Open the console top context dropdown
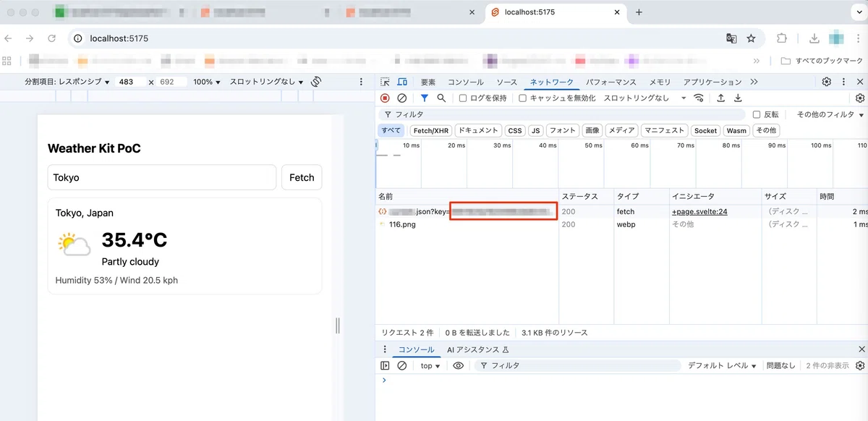This screenshot has height=421, width=868. pos(430,365)
